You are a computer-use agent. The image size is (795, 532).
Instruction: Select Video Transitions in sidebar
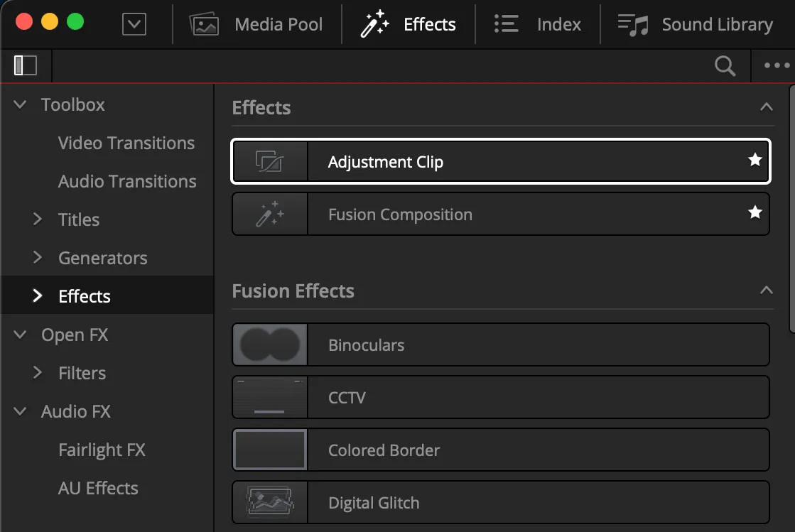click(126, 143)
